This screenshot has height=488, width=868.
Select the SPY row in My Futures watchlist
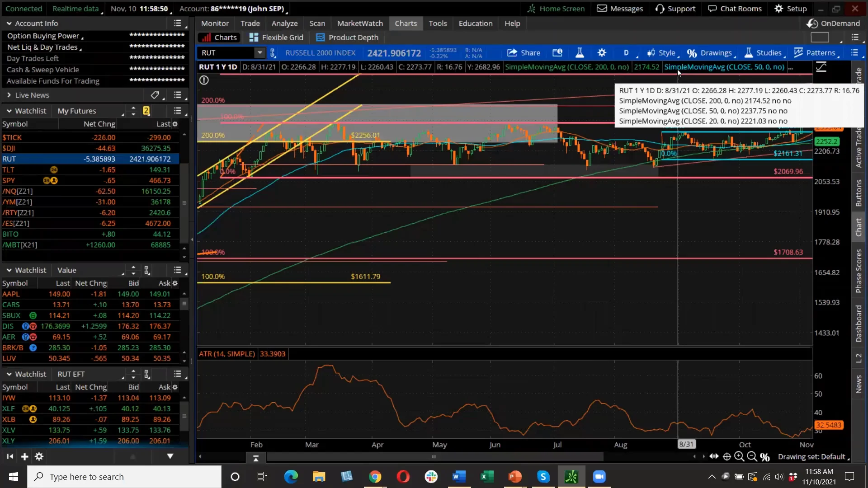(x=90, y=180)
